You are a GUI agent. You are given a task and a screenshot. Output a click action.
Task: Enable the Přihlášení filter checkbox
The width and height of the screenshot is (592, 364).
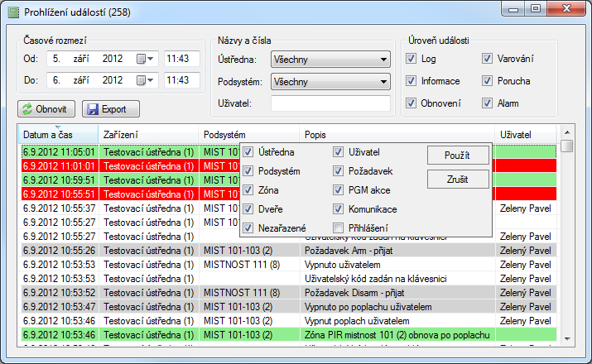point(339,227)
